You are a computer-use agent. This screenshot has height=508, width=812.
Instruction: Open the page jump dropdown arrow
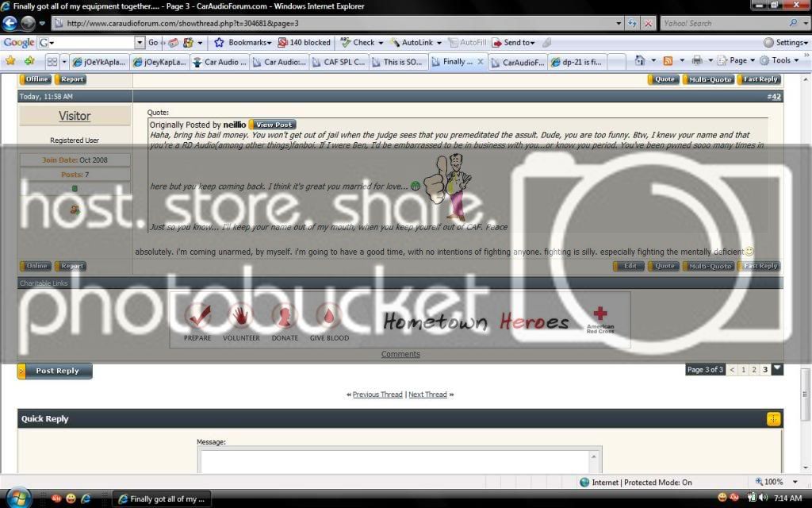click(777, 369)
